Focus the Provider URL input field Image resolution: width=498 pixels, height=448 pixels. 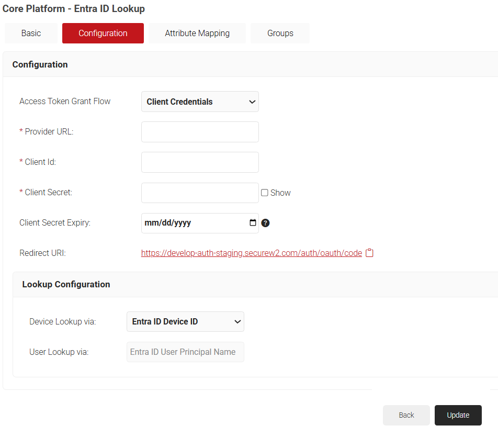point(200,132)
